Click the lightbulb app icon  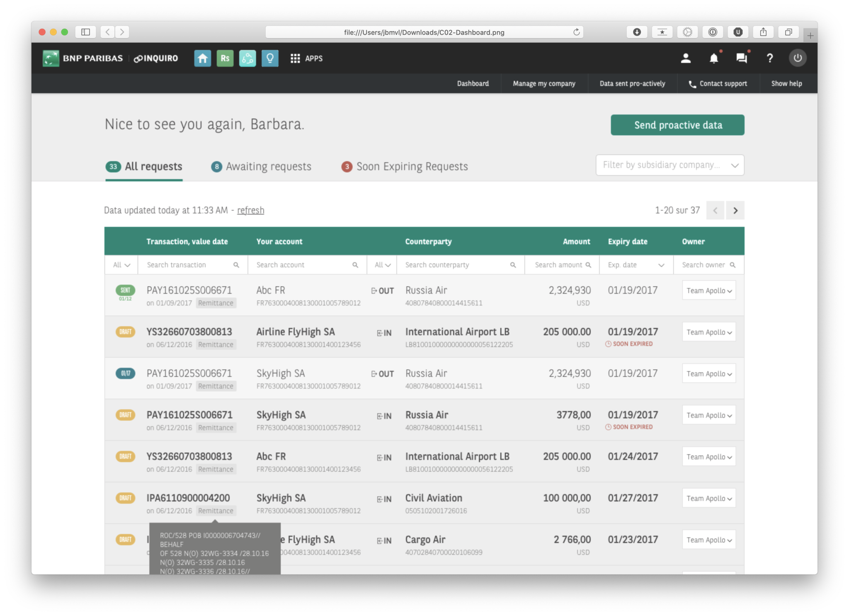270,58
